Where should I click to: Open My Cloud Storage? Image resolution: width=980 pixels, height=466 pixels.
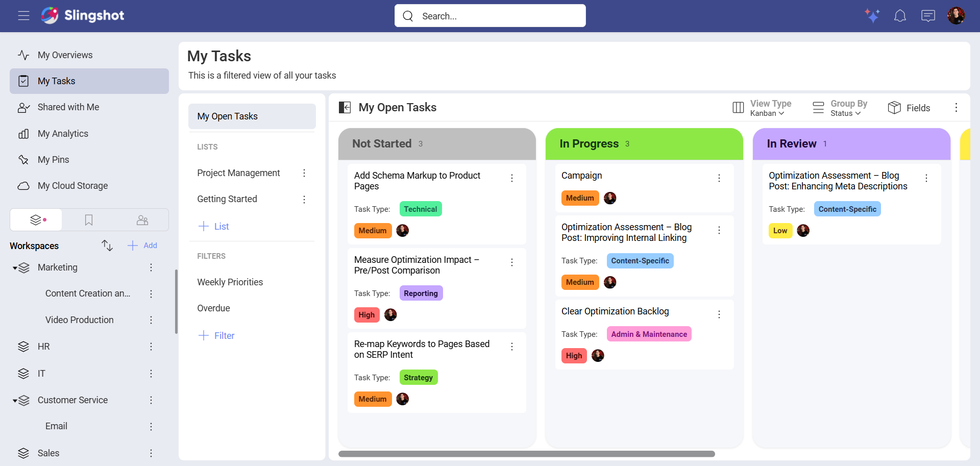[x=72, y=186]
